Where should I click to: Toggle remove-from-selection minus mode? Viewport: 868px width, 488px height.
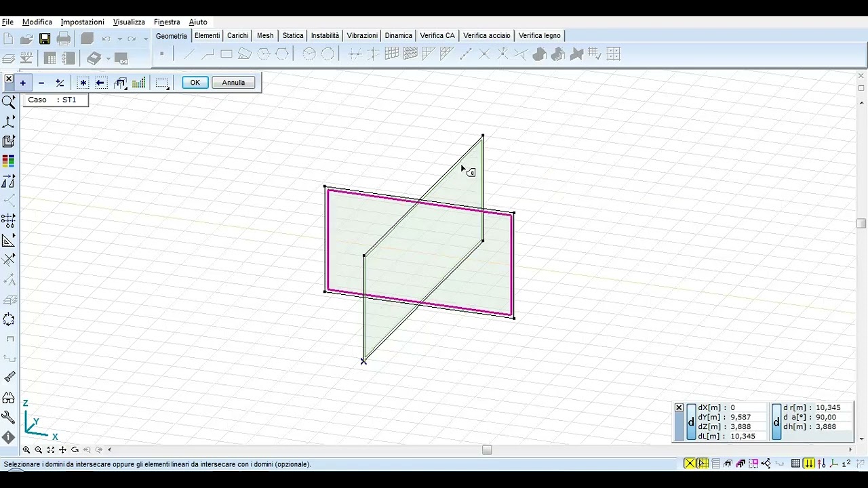pos(41,83)
